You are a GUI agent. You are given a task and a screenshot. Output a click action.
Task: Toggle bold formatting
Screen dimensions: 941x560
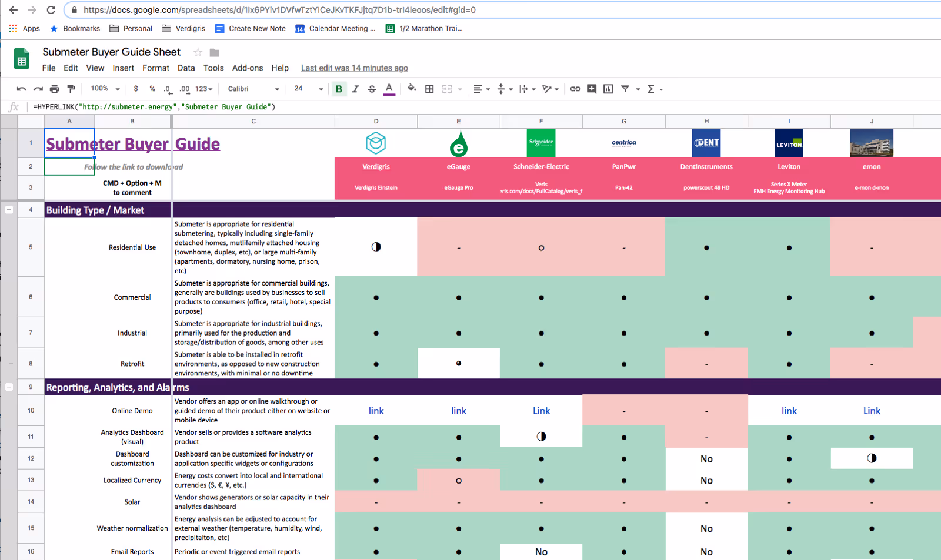(x=339, y=89)
